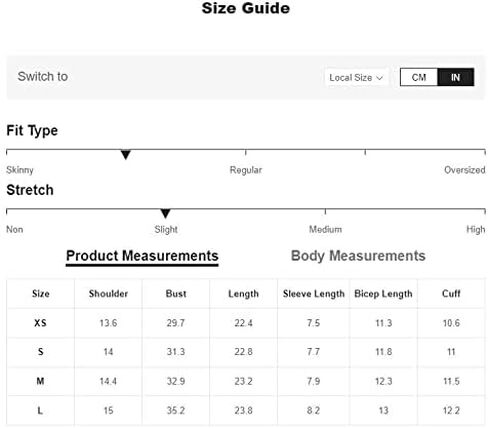The height and width of the screenshot is (428, 488).
Task: Click the Regular label on Fit Type scale
Action: click(x=246, y=170)
